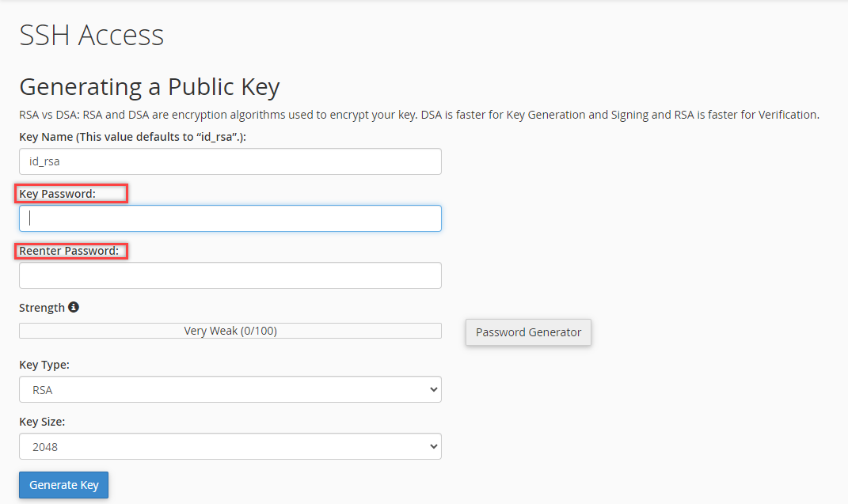Click the Very Weak strength meter
This screenshot has width=848, height=504.
click(x=230, y=330)
